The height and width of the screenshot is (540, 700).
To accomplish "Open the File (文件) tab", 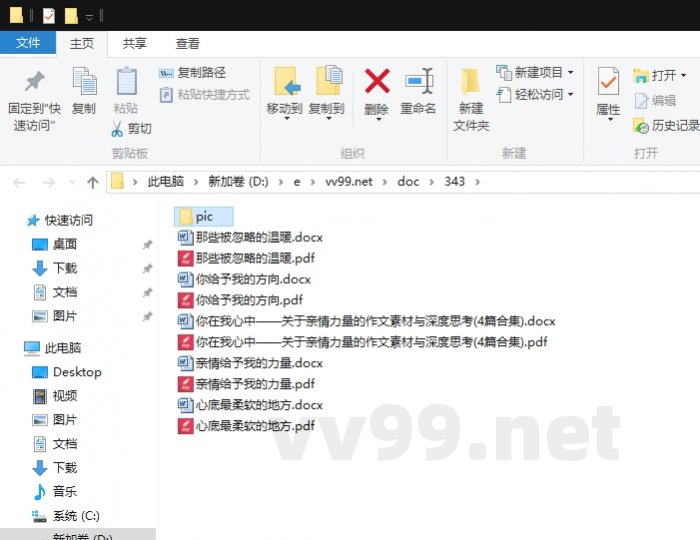I will pos(28,43).
